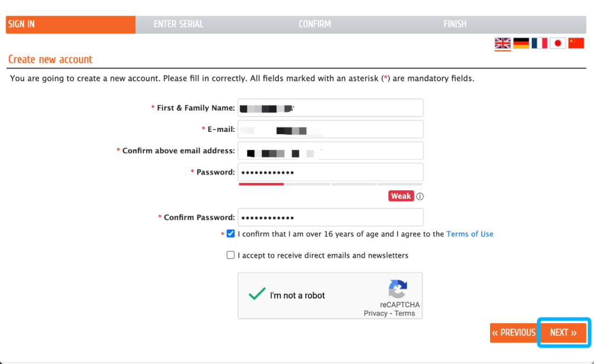The width and height of the screenshot is (594, 364).
Task: Switch to Chinese via the flag icon
Action: pyautogui.click(x=576, y=43)
